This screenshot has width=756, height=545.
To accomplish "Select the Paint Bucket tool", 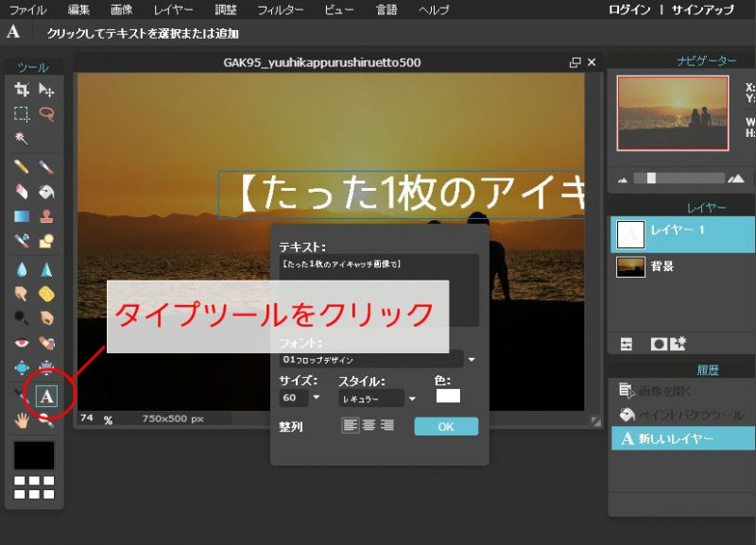I will (x=46, y=192).
